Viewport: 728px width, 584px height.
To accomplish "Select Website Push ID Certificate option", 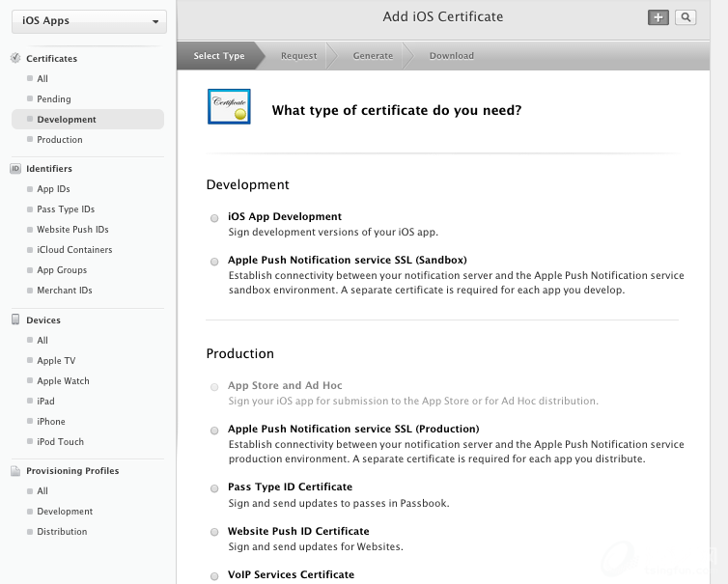I will coord(214,533).
